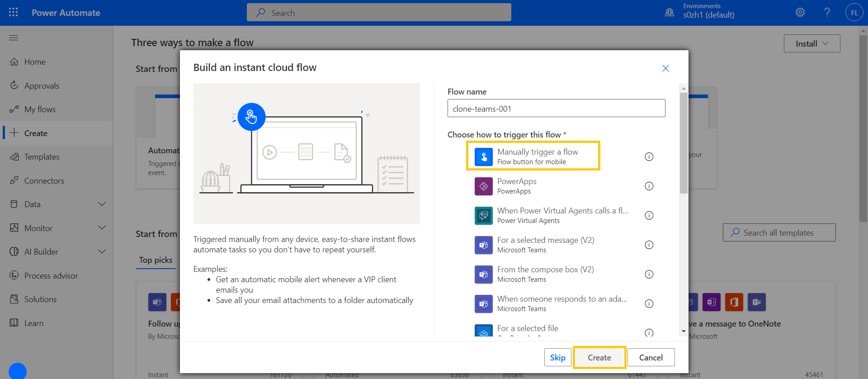Image resolution: width=868 pixels, height=379 pixels.
Task: Click the Skip button
Action: [558, 357]
